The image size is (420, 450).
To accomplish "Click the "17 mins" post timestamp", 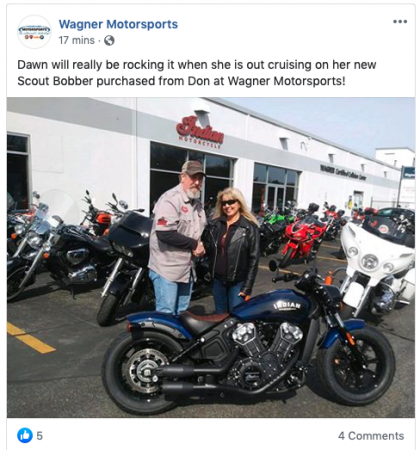I will pyautogui.click(x=77, y=40).
